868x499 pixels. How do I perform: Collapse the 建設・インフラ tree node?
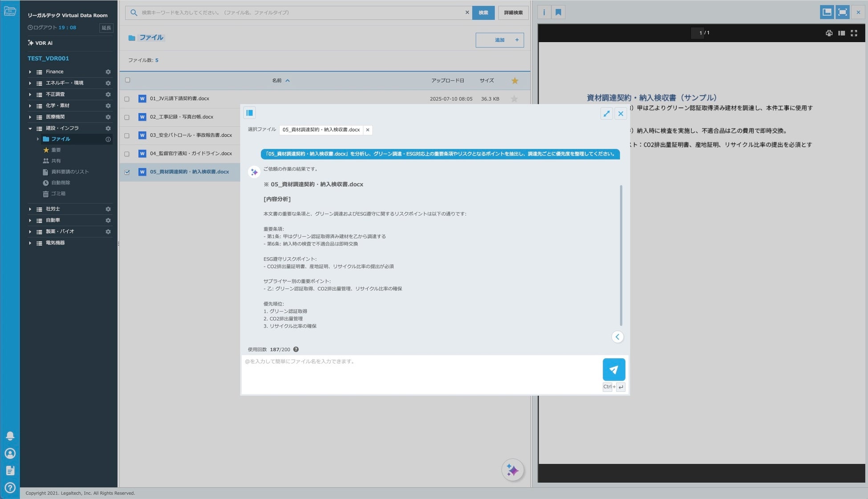30,128
